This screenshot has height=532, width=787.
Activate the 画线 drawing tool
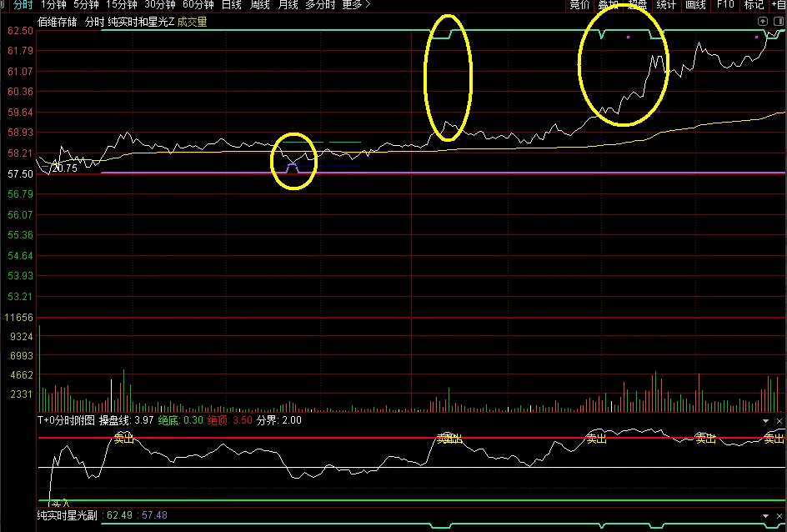(695, 5)
